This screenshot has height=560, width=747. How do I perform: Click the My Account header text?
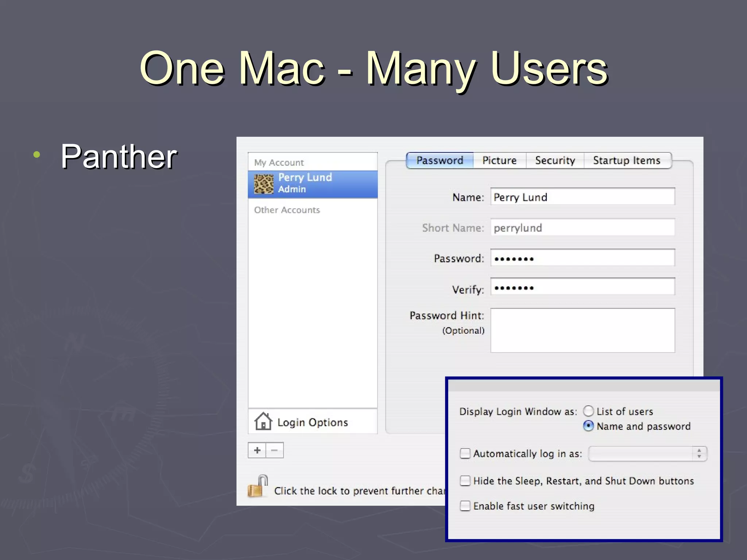pos(279,162)
